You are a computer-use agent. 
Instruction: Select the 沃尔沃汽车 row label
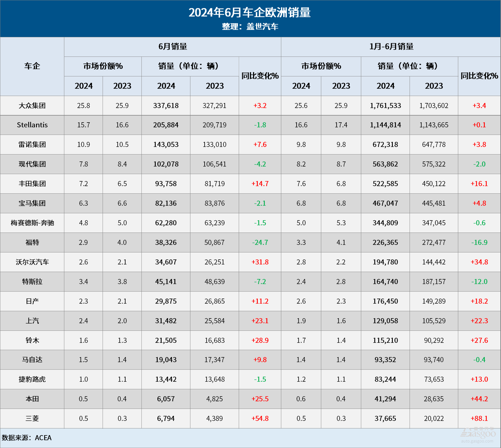tap(32, 262)
